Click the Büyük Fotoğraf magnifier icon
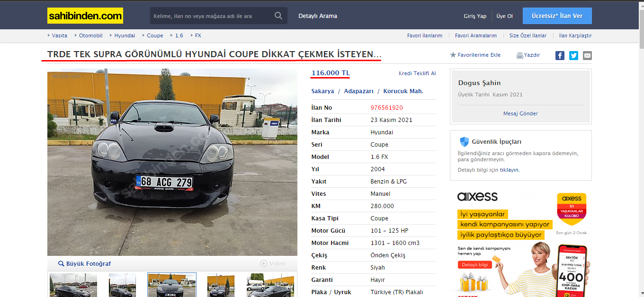The image size is (644, 297). [x=61, y=263]
